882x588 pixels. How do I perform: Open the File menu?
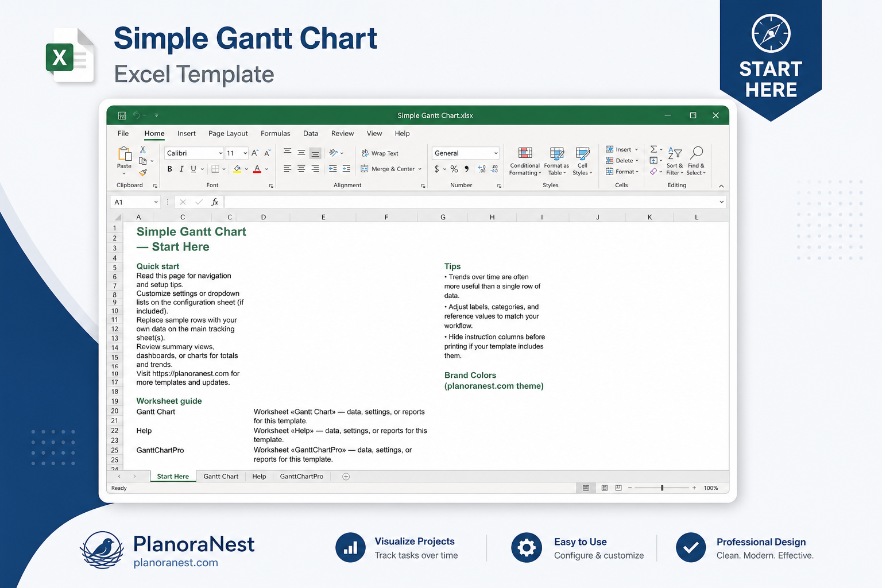pos(123,133)
